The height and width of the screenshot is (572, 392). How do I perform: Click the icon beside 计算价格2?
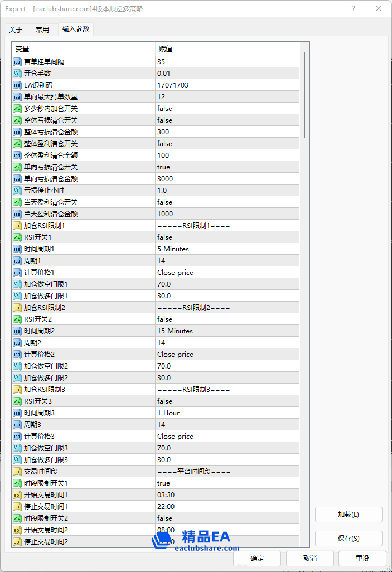coord(17,354)
